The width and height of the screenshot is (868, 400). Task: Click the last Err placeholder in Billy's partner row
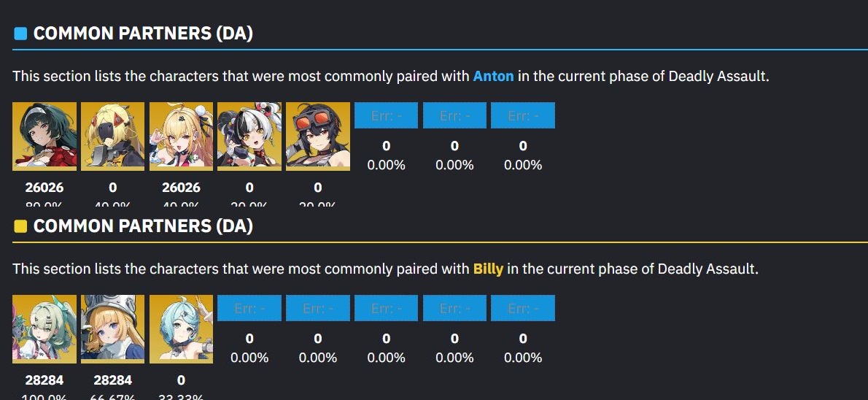pyautogui.click(x=523, y=308)
